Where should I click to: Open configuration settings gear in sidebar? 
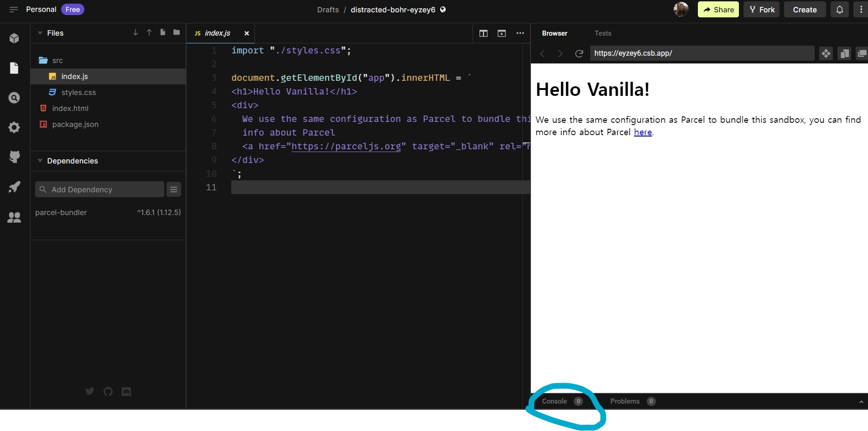coord(14,127)
